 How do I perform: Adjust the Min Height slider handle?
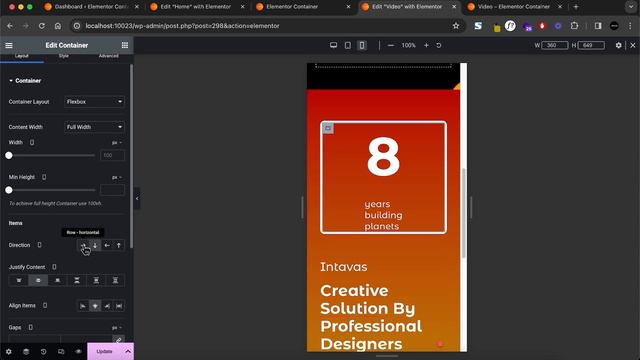[x=9, y=190]
